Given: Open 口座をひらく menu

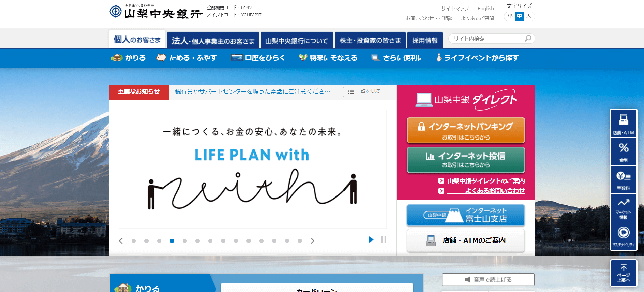Looking at the screenshot, I should 258,58.
